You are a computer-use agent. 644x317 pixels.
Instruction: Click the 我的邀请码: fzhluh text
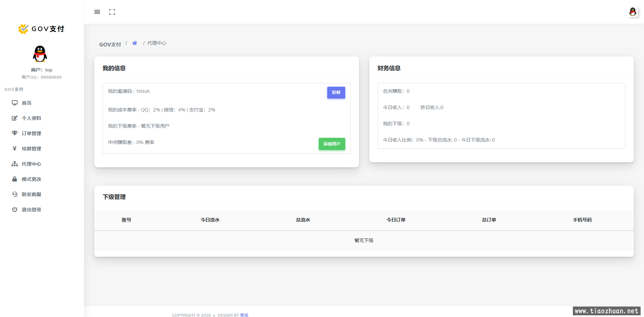point(129,91)
